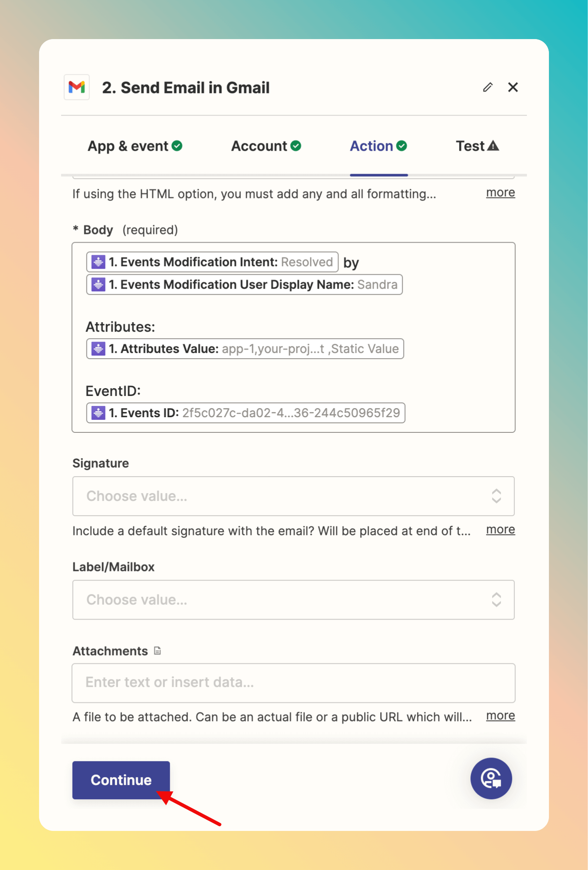Select the User Display Name pill icon
Viewport: 588px width, 870px height.
click(x=99, y=284)
